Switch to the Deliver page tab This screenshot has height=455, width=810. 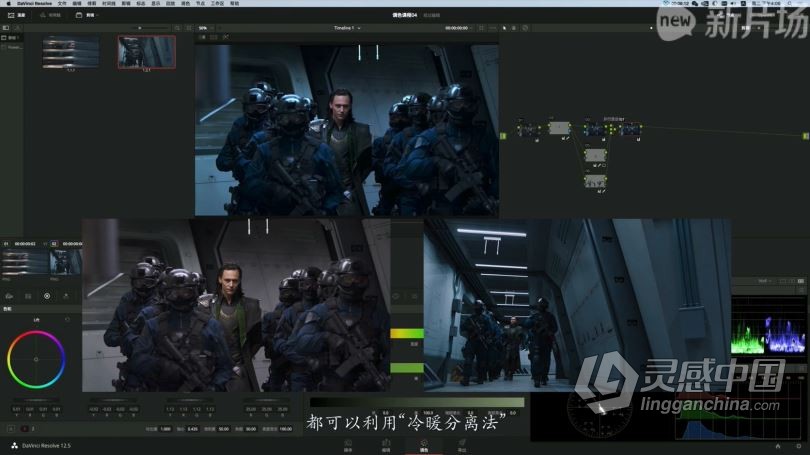(x=462, y=446)
